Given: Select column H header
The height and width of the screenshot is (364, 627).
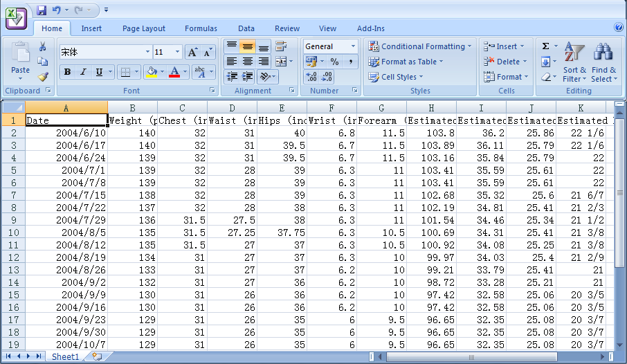Looking at the screenshot, I should pyautogui.click(x=431, y=108).
